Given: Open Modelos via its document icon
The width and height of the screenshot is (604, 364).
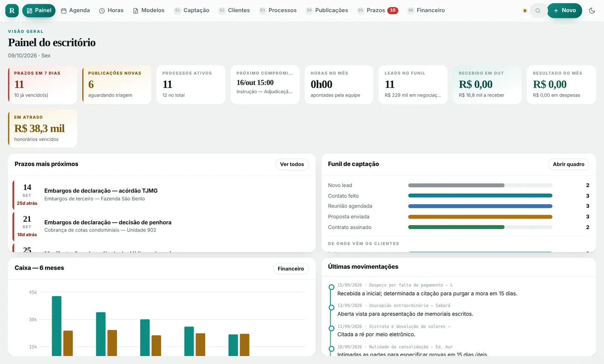Looking at the screenshot, I should [x=136, y=11].
